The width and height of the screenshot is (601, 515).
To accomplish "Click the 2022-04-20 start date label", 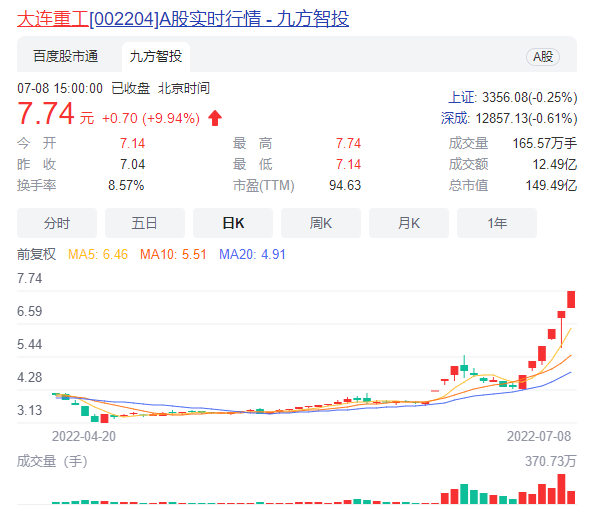I will click(84, 436).
